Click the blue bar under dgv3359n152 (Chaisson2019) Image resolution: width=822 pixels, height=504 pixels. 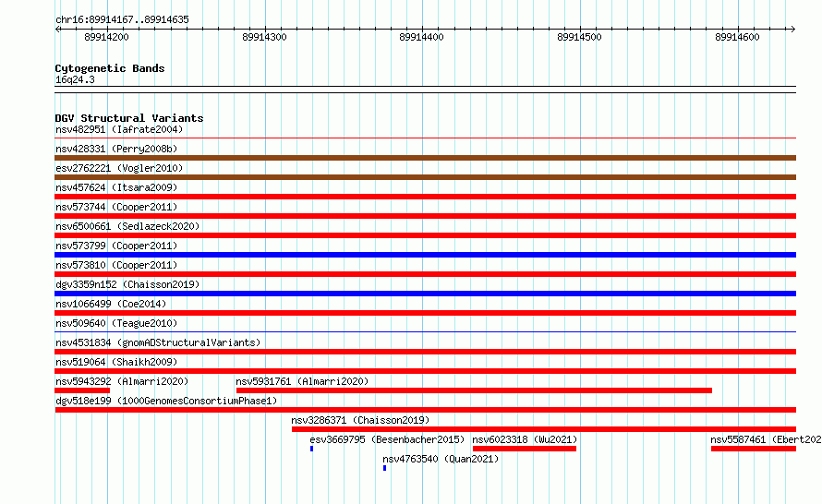click(x=425, y=294)
